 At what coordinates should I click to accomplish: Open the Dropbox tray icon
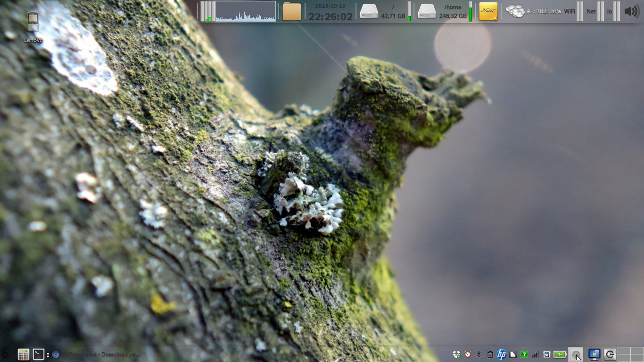pos(456,354)
